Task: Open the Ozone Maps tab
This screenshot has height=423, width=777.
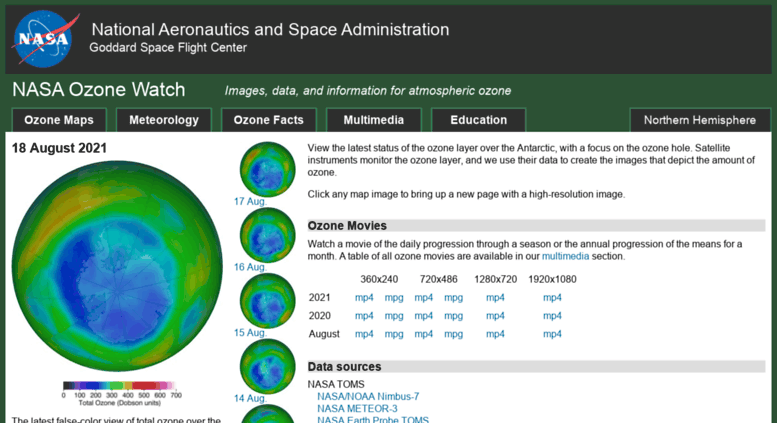Action: [59, 120]
